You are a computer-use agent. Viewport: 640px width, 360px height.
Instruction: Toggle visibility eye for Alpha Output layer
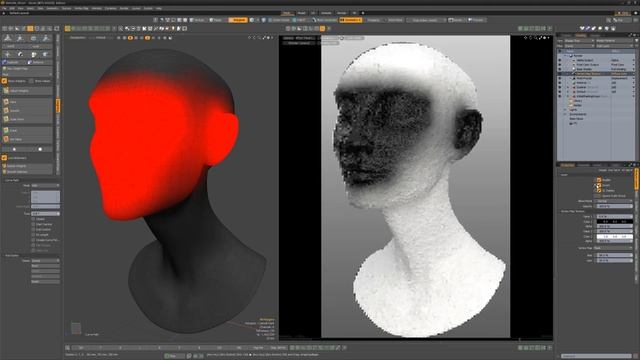[x=560, y=60]
